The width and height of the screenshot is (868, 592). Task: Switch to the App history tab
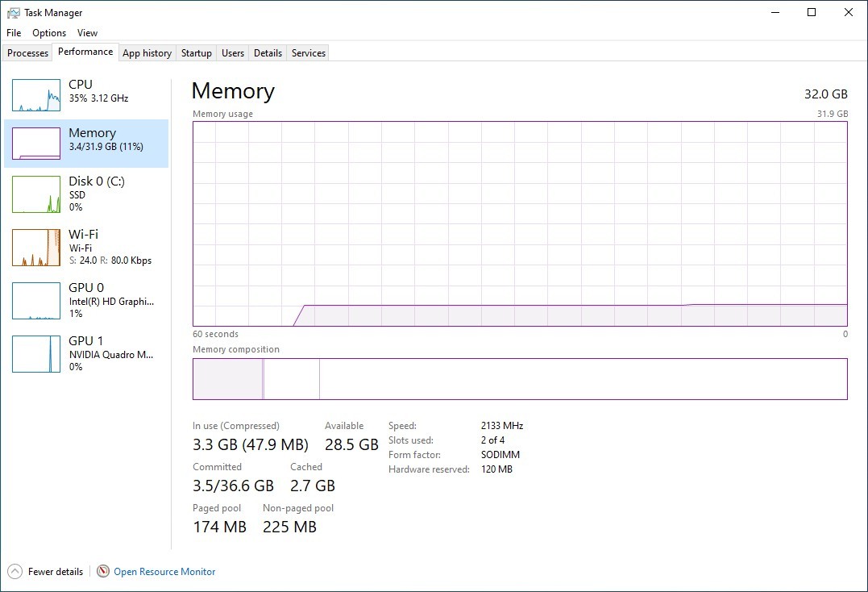(x=147, y=53)
